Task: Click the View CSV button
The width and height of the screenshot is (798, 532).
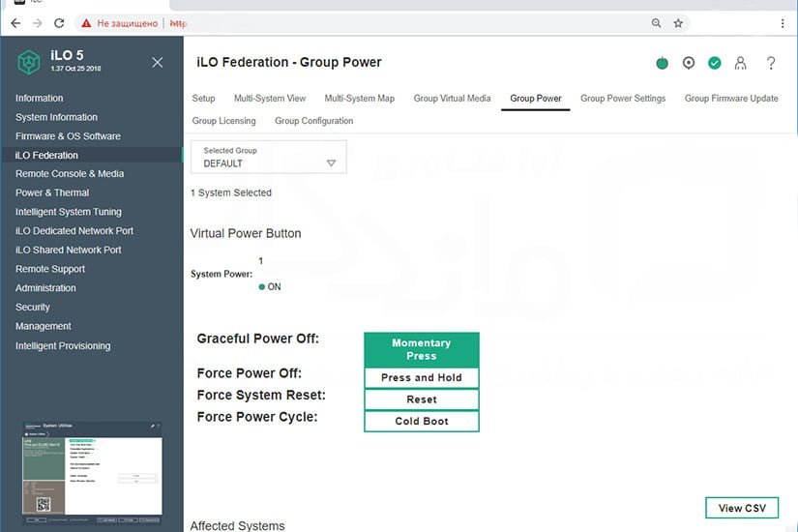Action: [742, 508]
